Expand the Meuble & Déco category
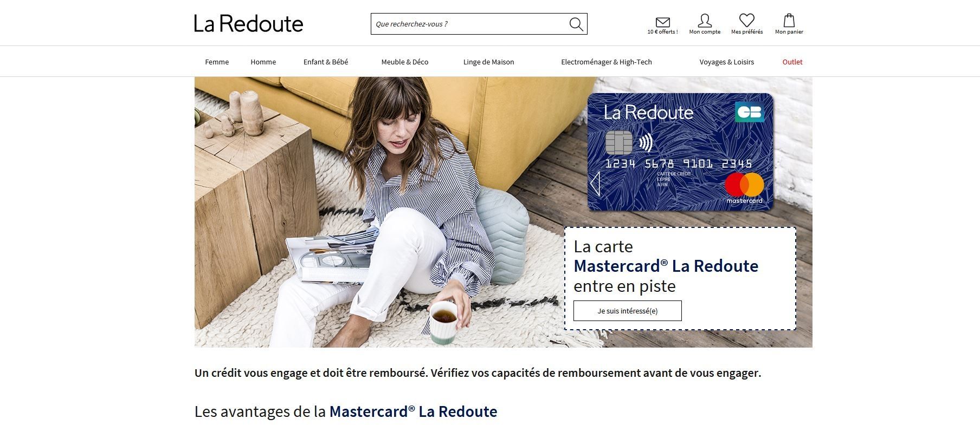The width and height of the screenshot is (980, 425). coord(405,62)
